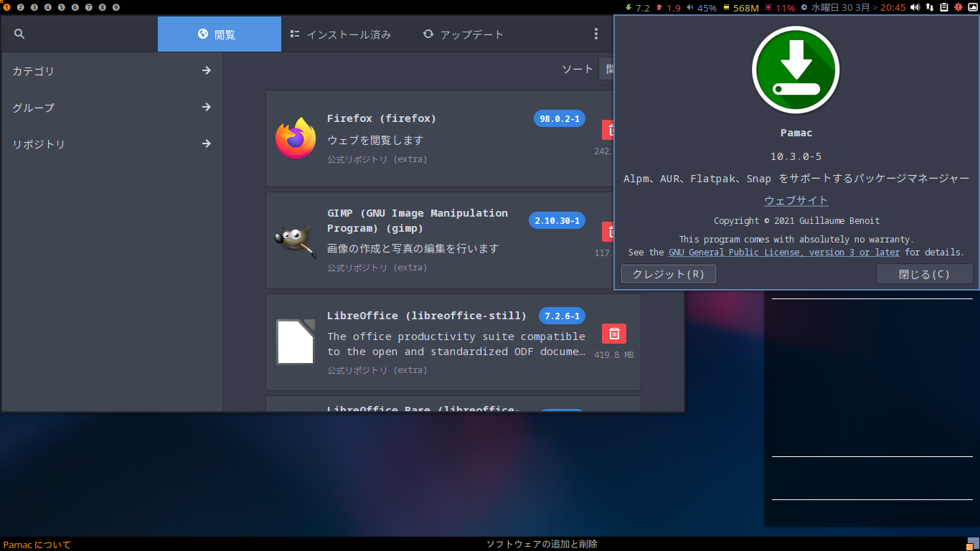Click the Firefox app icon
This screenshot has width=980, height=551.
point(296,138)
